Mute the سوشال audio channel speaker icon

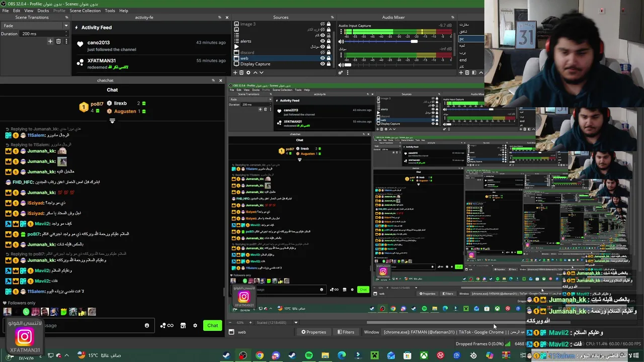click(x=341, y=64)
